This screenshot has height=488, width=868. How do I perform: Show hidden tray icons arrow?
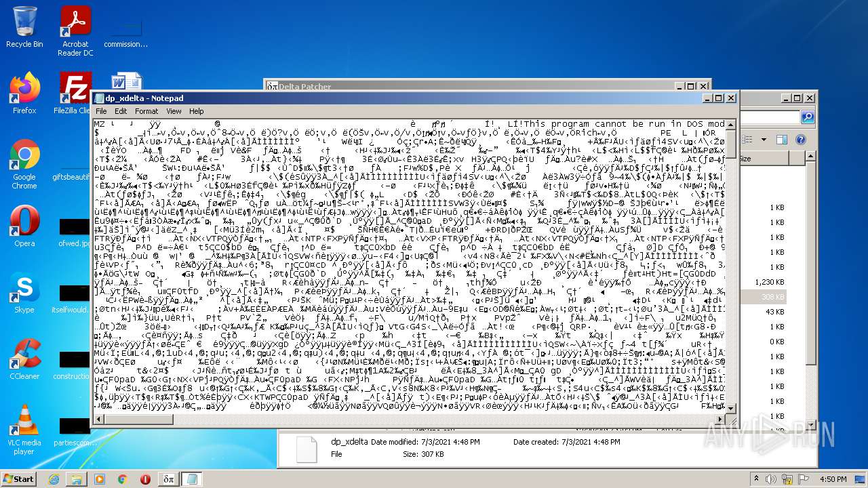[x=757, y=479]
